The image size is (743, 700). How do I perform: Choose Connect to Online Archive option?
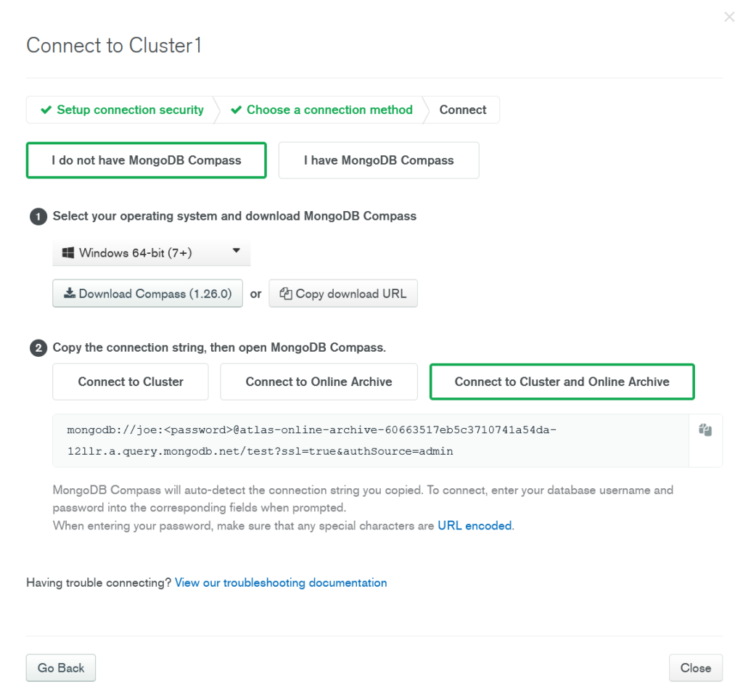click(319, 382)
